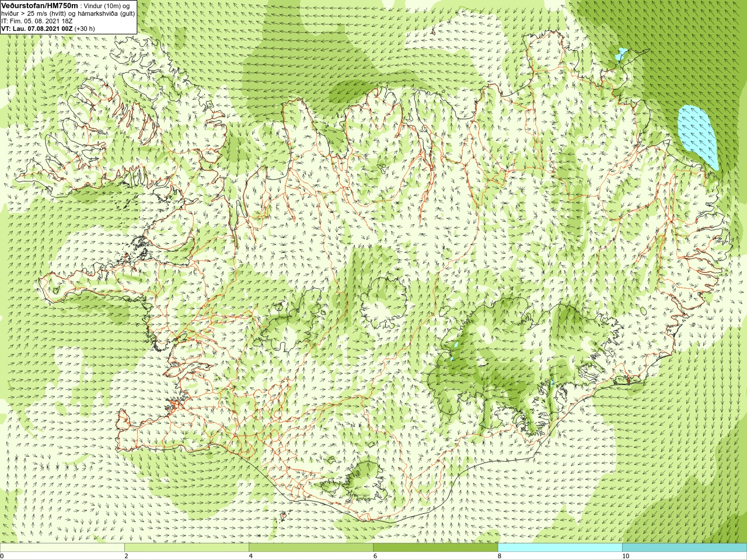Click the 6–8 m/s dark green legend swatch
Viewport: 747px width, 560px height.
point(435,548)
